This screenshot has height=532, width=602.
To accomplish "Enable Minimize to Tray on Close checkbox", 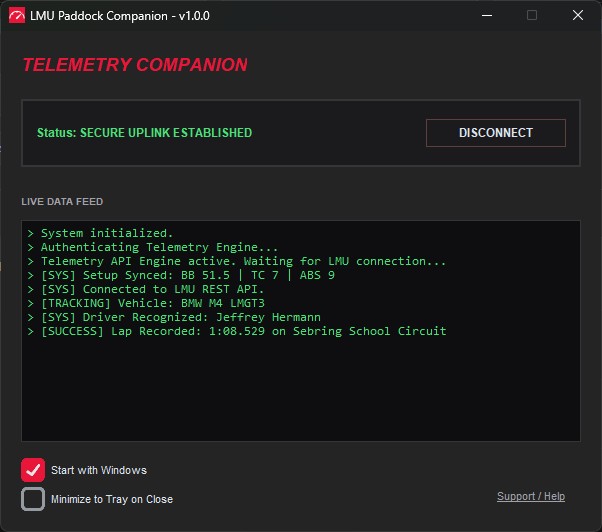I will coord(34,499).
